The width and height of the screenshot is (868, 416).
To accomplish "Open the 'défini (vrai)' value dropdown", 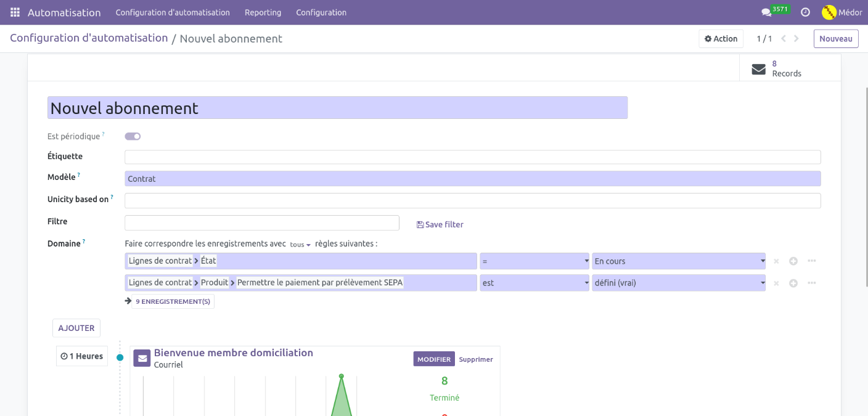I will (679, 283).
